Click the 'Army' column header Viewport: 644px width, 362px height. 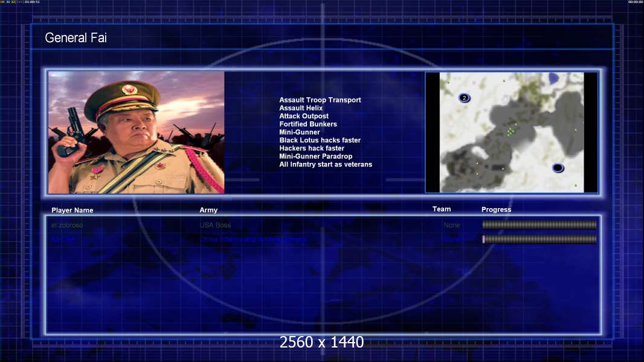click(208, 210)
